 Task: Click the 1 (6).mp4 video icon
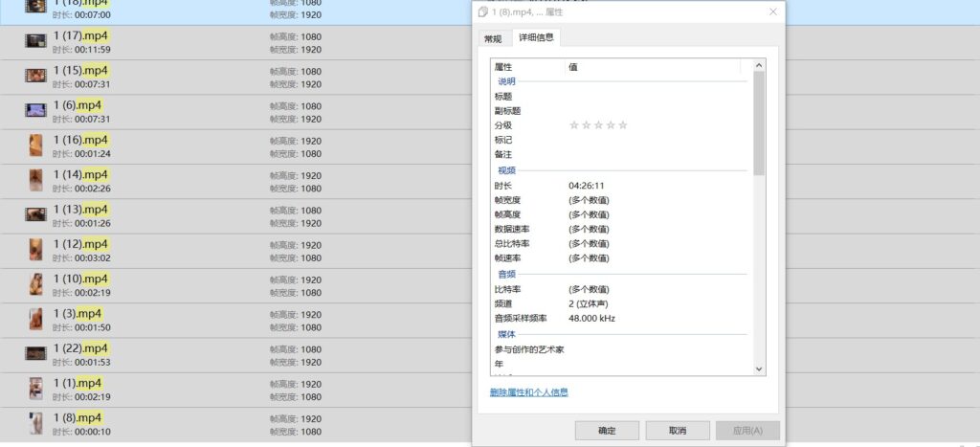[x=35, y=110]
